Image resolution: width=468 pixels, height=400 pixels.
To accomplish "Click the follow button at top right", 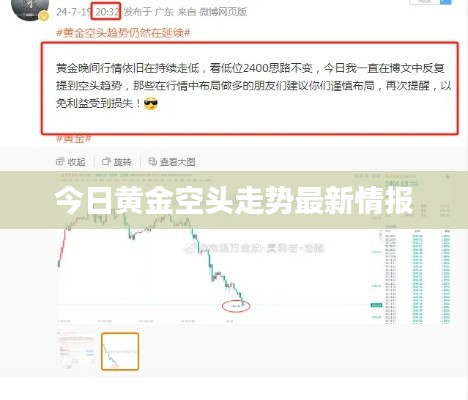I will pyautogui.click(x=424, y=2).
